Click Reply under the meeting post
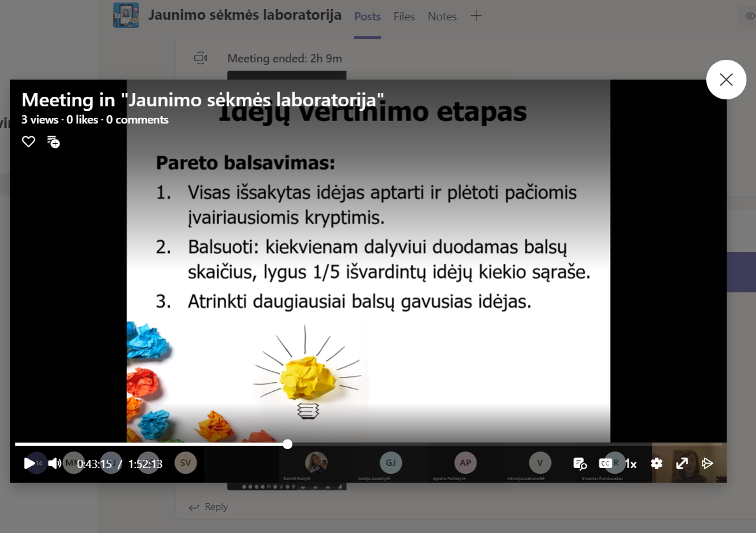The height and width of the screenshot is (533, 756). (208, 507)
